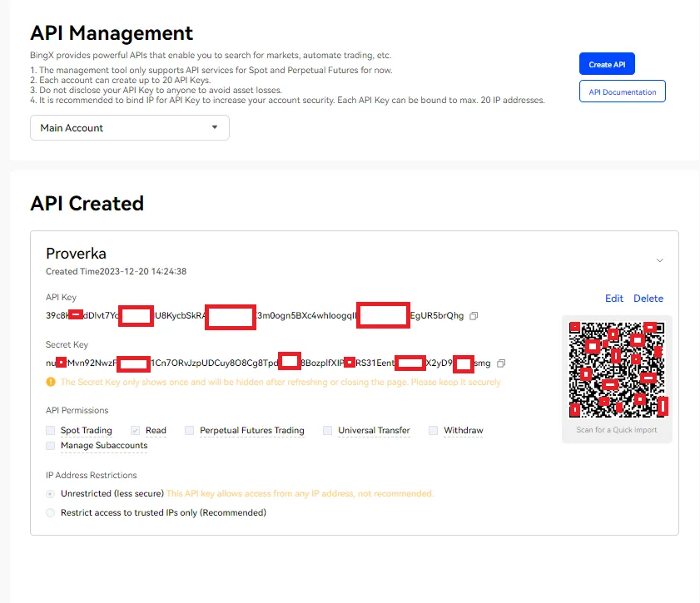700x603 pixels.
Task: Copy the API Key using copy icon
Action: pos(474,316)
